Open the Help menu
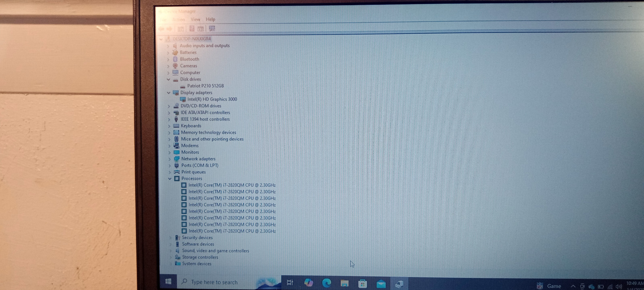This screenshot has height=290, width=644. click(x=211, y=19)
